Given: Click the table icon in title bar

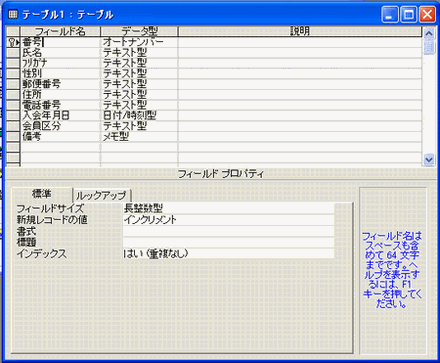Looking at the screenshot, I should (x=13, y=14).
